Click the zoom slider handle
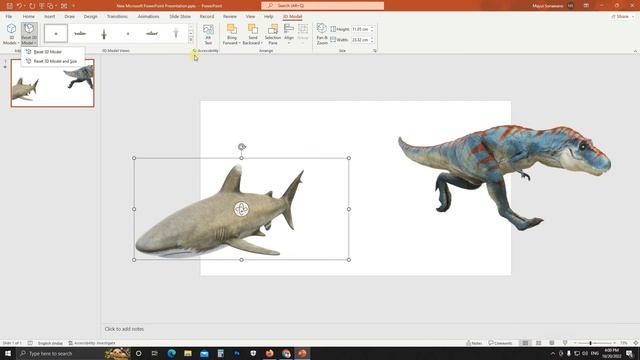Image resolution: width=640 pixels, height=360 pixels. (590, 343)
